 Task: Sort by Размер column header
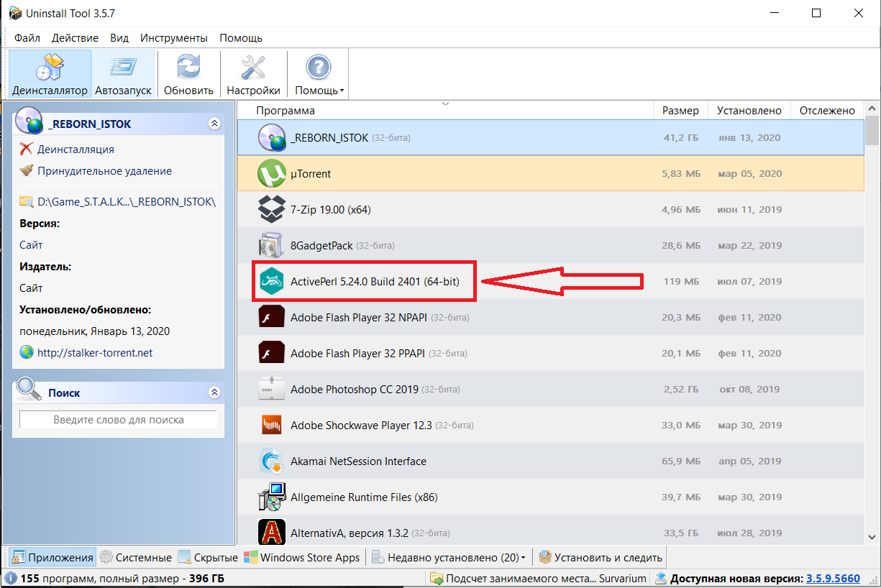(680, 110)
